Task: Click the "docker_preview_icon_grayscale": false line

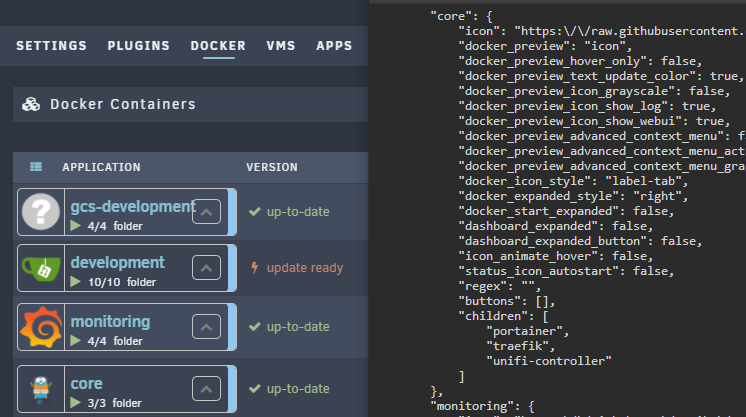Action: click(x=594, y=91)
